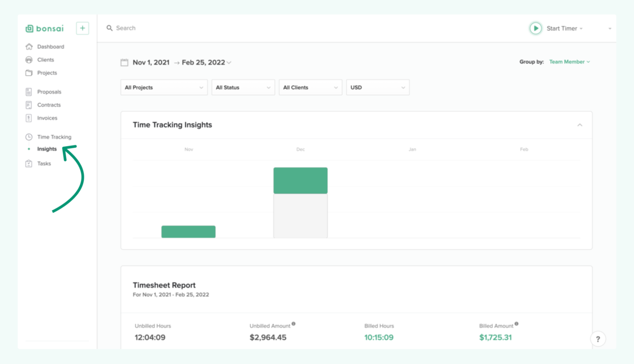This screenshot has width=634, height=364.
Task: Click the December green bar segment
Action: [x=301, y=181]
